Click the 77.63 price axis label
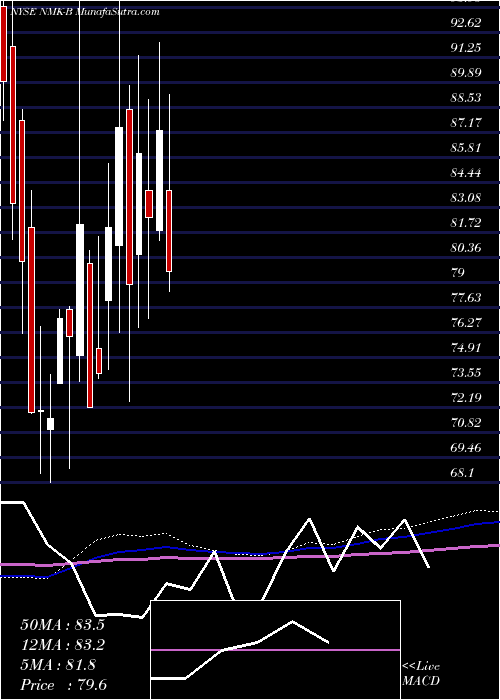 [466, 297]
